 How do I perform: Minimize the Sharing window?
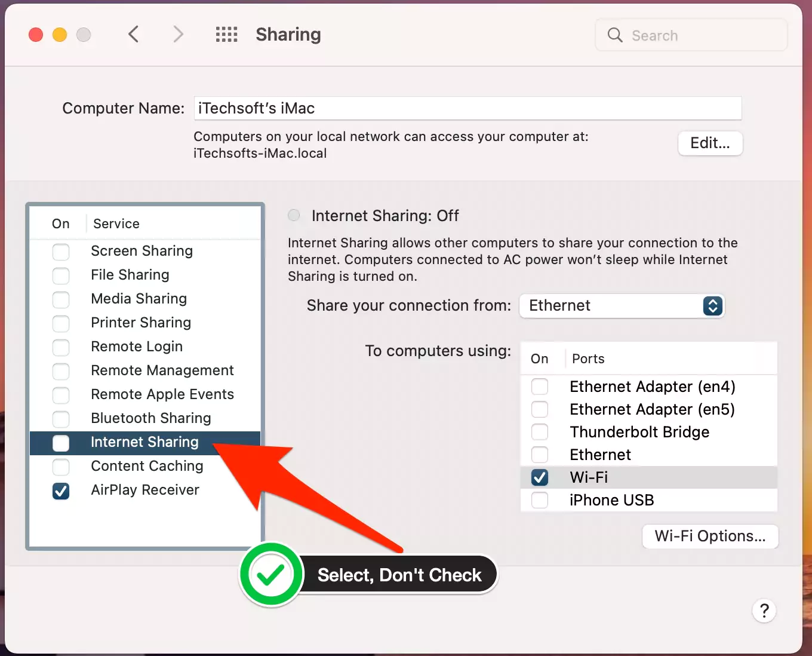[x=60, y=35]
